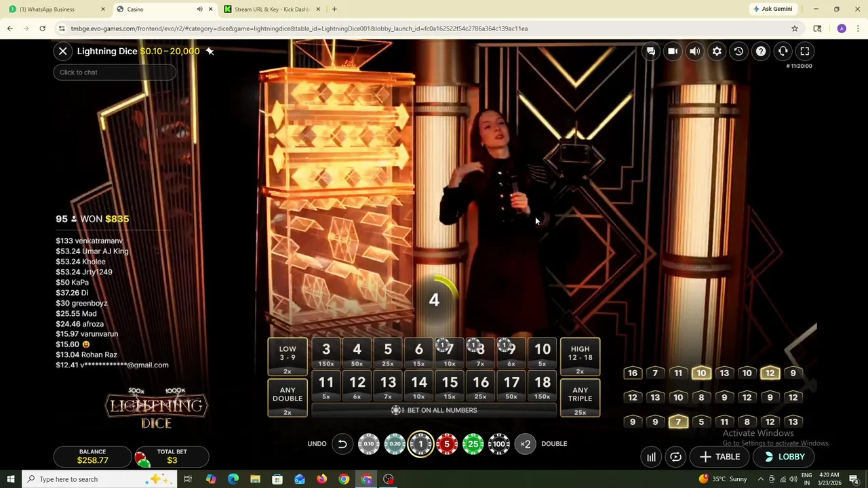868x488 pixels.
Task: Contact live support headset icon
Action: tap(783, 51)
